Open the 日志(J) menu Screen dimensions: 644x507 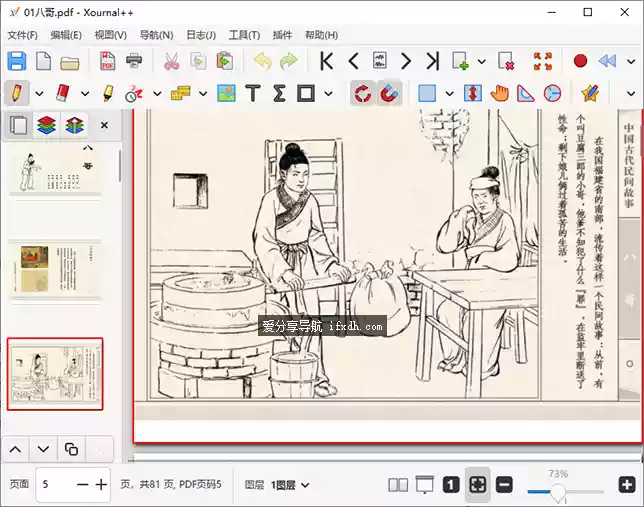201,35
